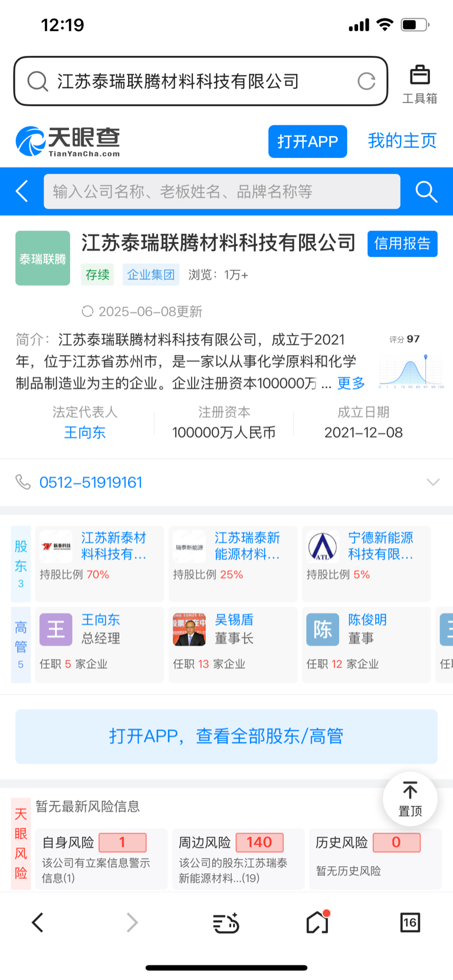Screen dimensions: 453x980
Task: Tap the browser home icon with red dot
Action: (x=317, y=922)
